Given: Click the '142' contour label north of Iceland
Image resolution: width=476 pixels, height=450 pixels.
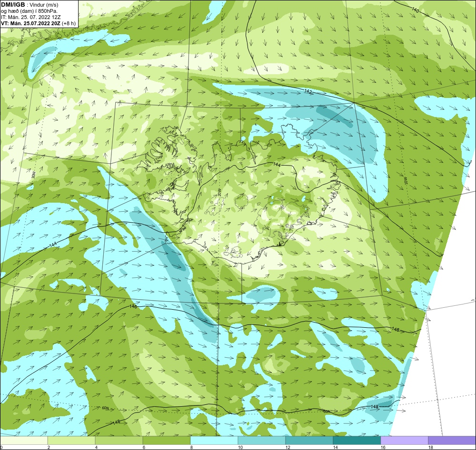Looking at the screenshot, I should tap(308, 91).
